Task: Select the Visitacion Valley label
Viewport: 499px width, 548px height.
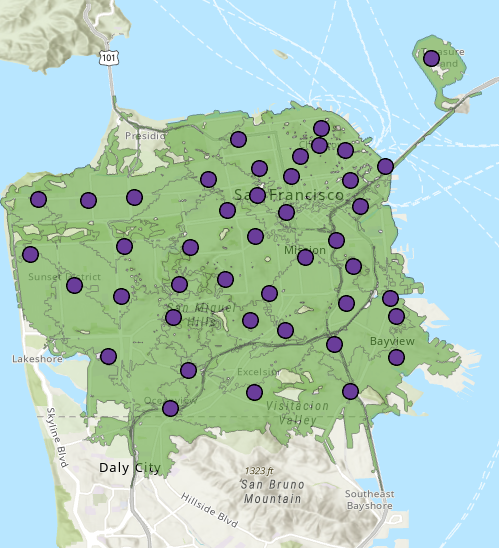Action: point(298,412)
